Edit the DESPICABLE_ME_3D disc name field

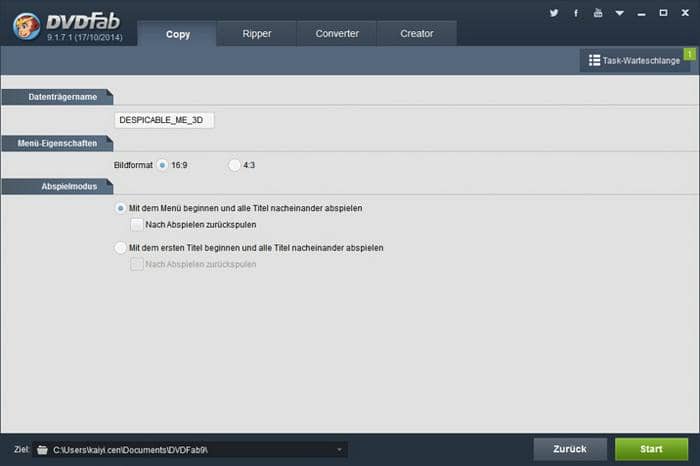click(x=164, y=120)
